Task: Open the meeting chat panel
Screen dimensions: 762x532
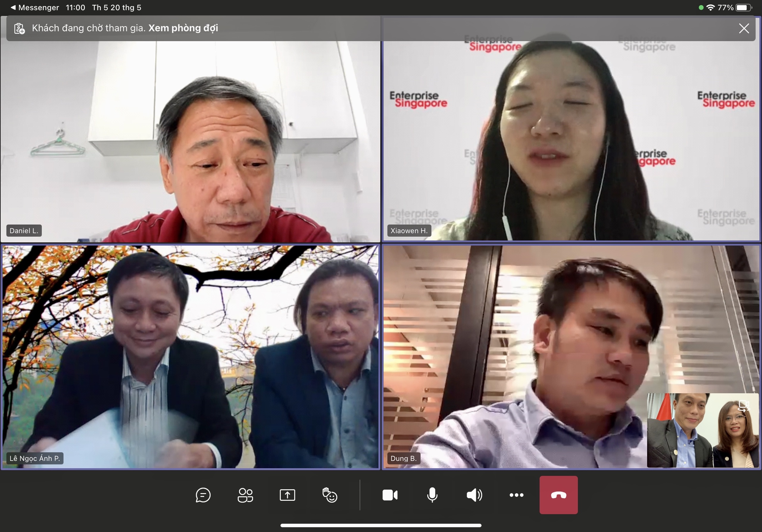Action: [203, 495]
